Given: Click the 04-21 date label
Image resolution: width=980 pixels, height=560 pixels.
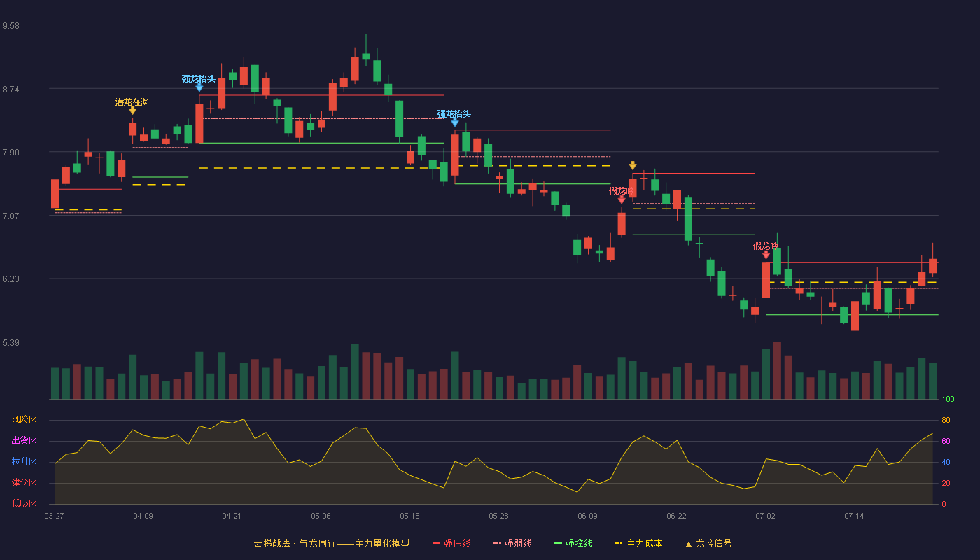Looking at the screenshot, I should point(232,516).
